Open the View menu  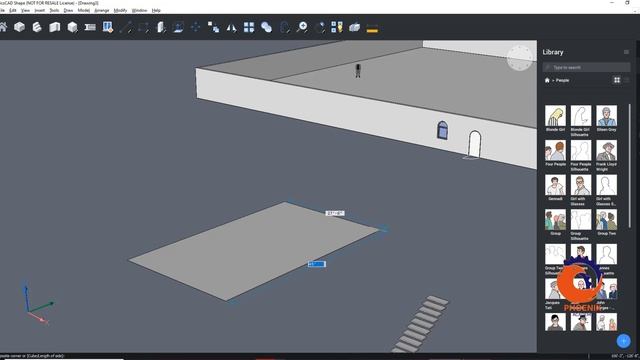coord(25,10)
